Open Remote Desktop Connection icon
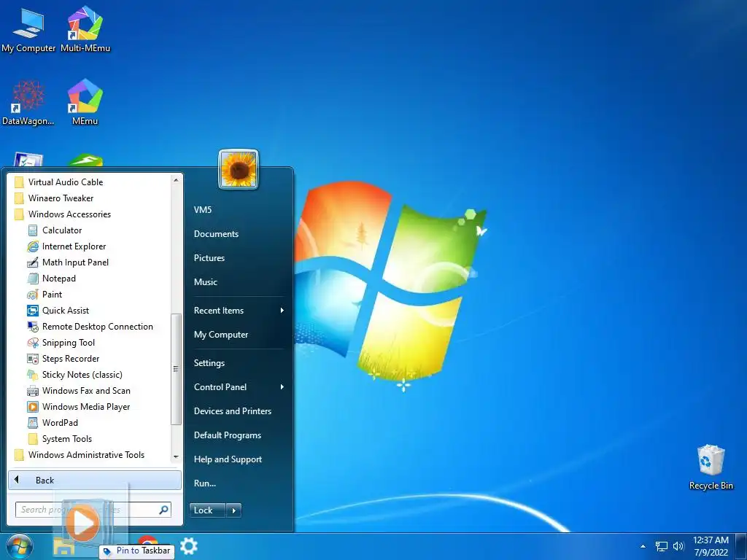Screen dimensions: 747x560 point(32,327)
